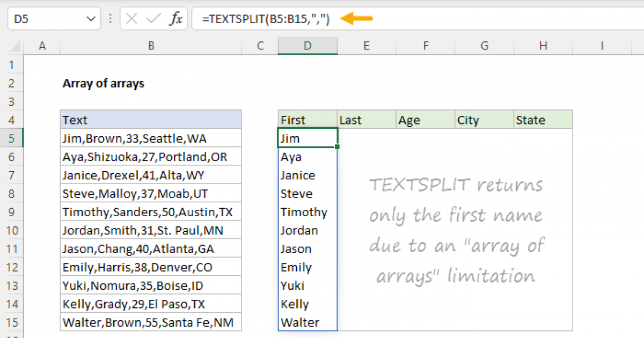The width and height of the screenshot is (644, 338).
Task: Click the Text header cell in column B
Action: pos(151,120)
